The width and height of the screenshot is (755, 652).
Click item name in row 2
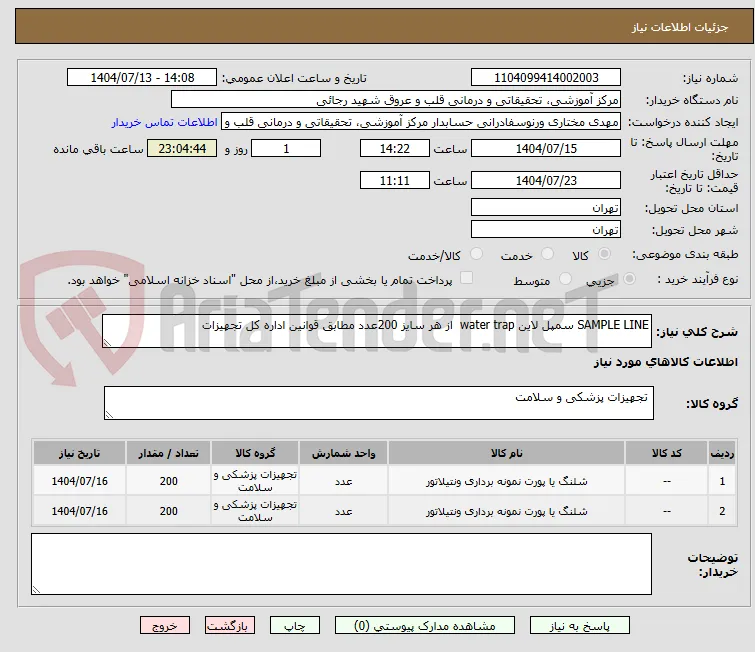(x=507, y=511)
